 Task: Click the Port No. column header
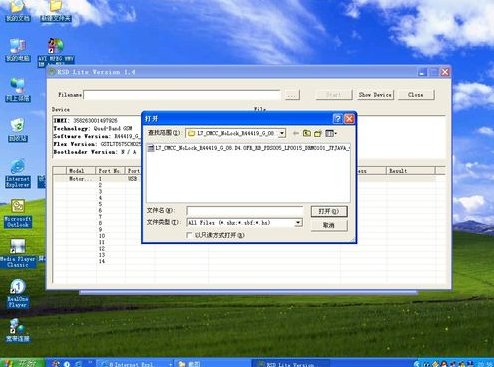point(110,171)
